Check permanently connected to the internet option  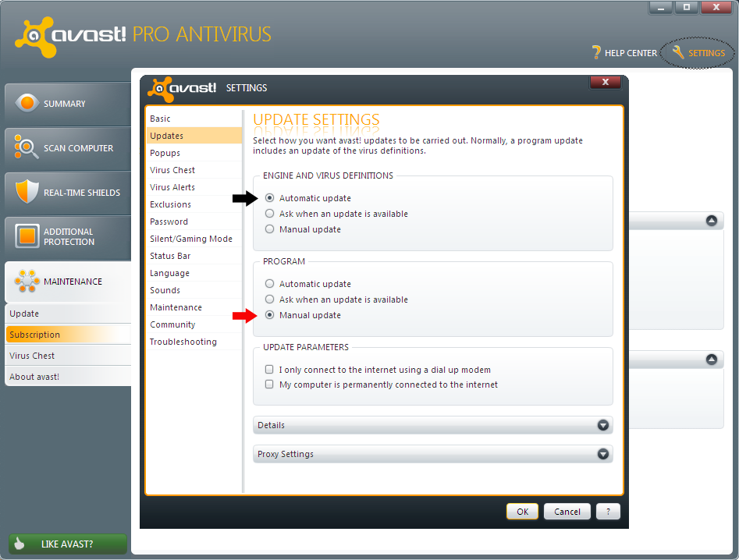(269, 385)
